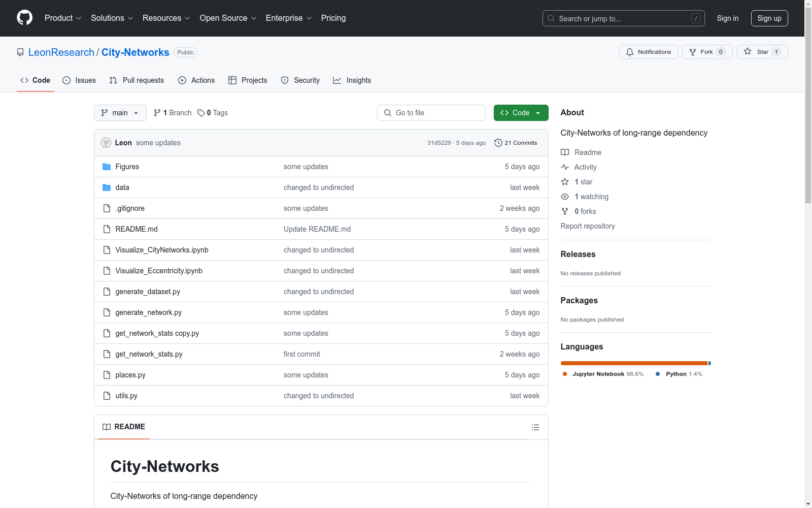Open the 21 Commits history link

click(516, 143)
